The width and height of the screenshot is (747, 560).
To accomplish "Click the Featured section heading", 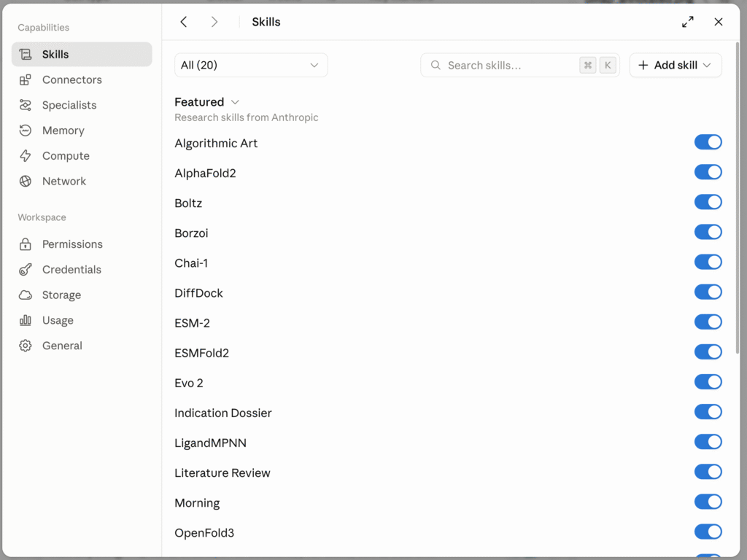I will tap(199, 102).
